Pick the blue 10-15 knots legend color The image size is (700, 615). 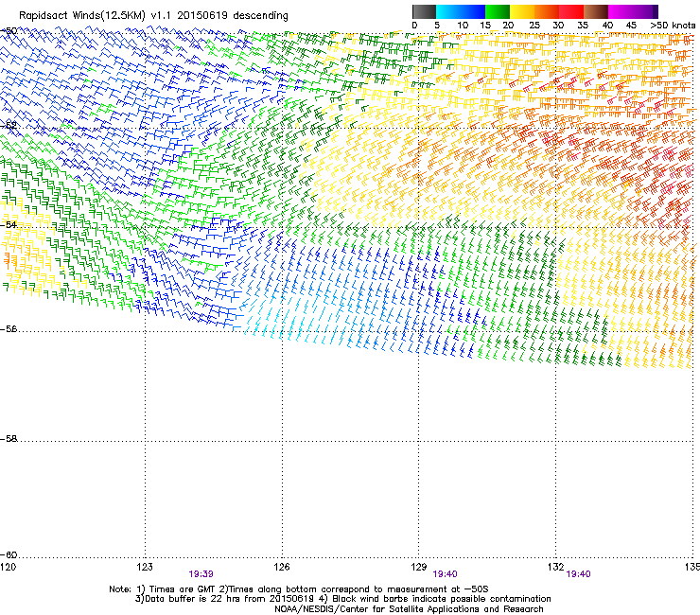point(473,11)
